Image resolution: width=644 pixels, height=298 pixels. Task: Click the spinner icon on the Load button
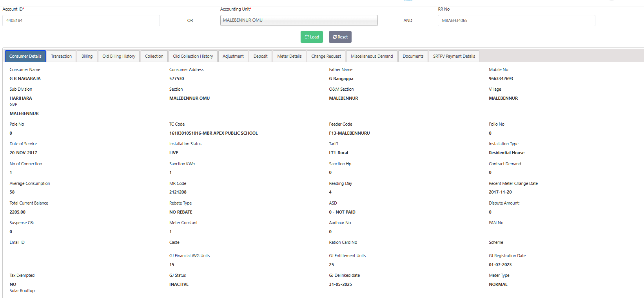tap(307, 37)
